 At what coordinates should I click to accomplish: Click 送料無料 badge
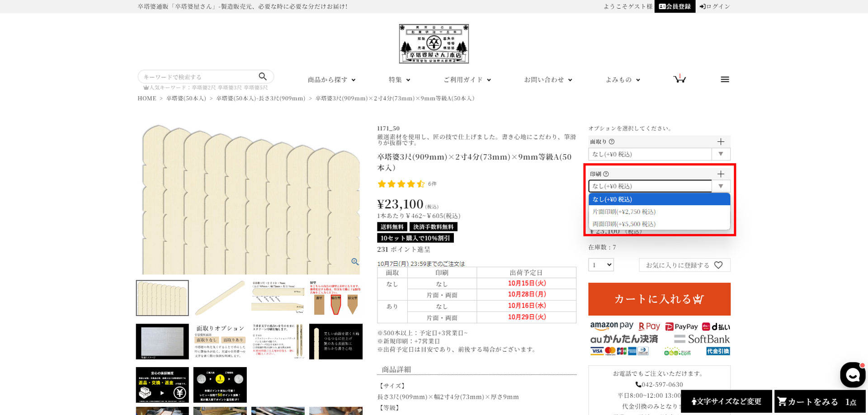point(392,227)
